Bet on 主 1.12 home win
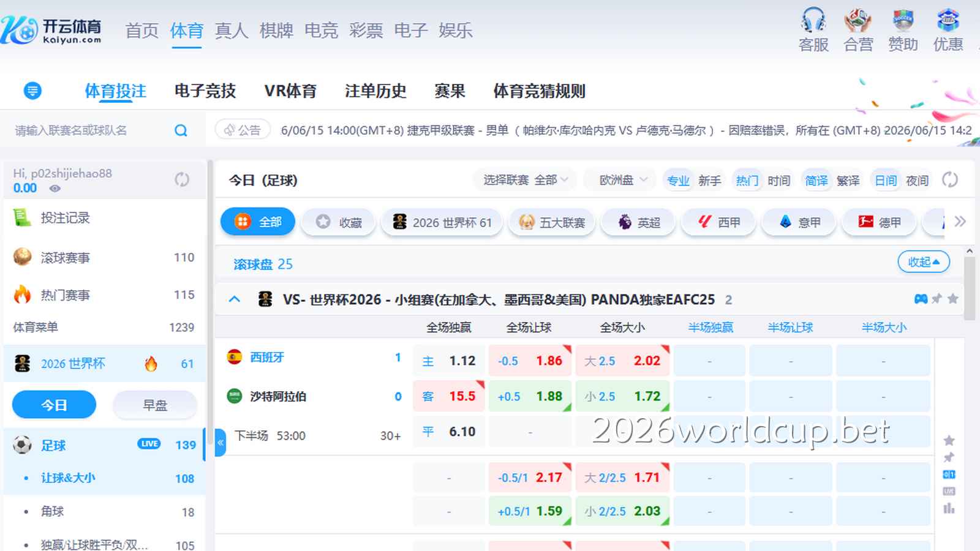 tap(449, 361)
